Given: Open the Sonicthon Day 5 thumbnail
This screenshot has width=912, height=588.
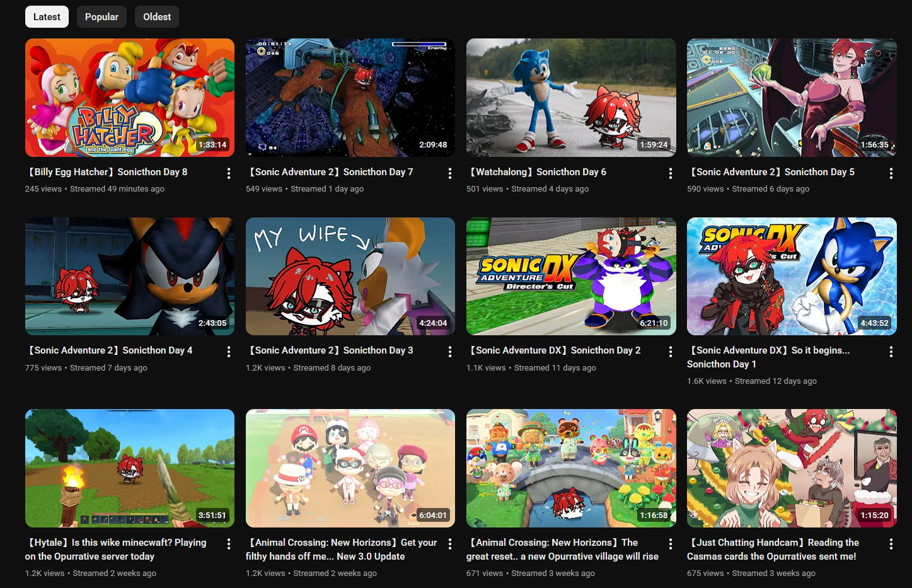Looking at the screenshot, I should click(792, 98).
